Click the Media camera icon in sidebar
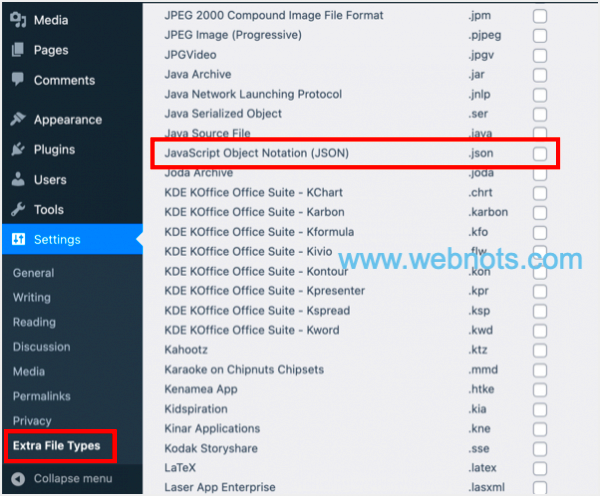Image resolution: width=600 pixels, height=496 pixels. [x=18, y=20]
